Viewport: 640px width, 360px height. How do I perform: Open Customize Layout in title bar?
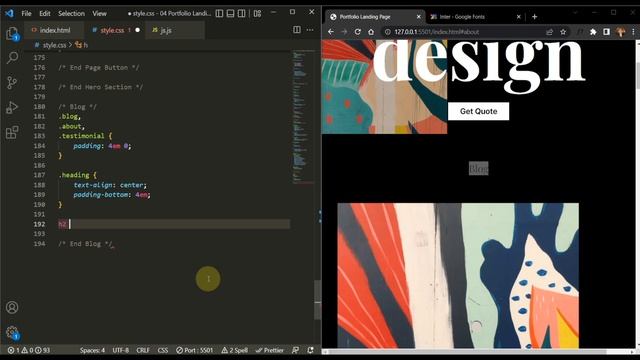pyautogui.click(x=257, y=13)
